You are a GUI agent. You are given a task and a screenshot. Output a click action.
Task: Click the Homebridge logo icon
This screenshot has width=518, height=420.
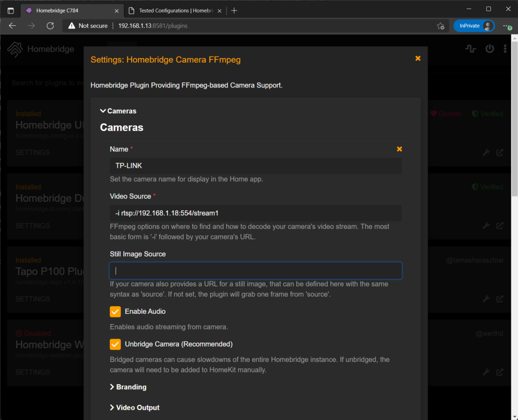[x=15, y=49]
